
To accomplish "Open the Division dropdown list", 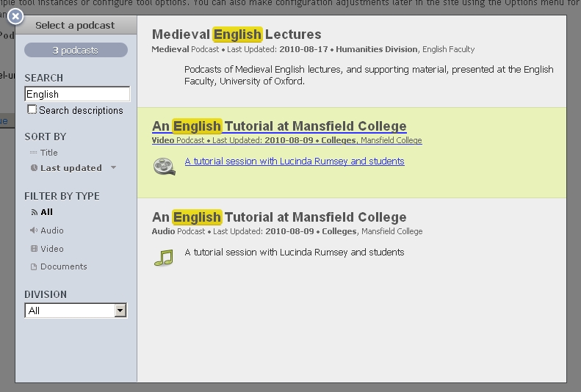I will pyautogui.click(x=120, y=311).
